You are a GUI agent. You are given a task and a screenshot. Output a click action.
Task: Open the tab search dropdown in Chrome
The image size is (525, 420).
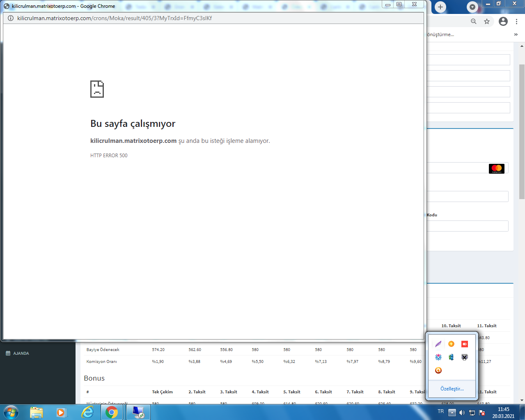point(472,7)
